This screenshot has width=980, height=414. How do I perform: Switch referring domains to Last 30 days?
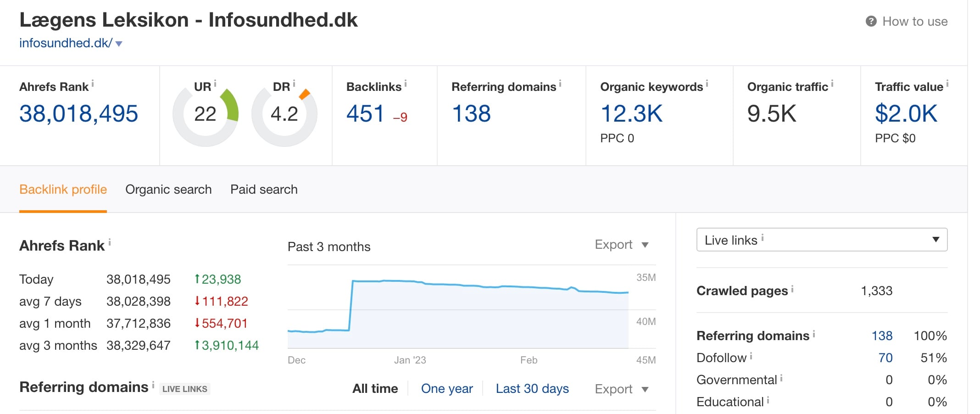click(x=532, y=389)
